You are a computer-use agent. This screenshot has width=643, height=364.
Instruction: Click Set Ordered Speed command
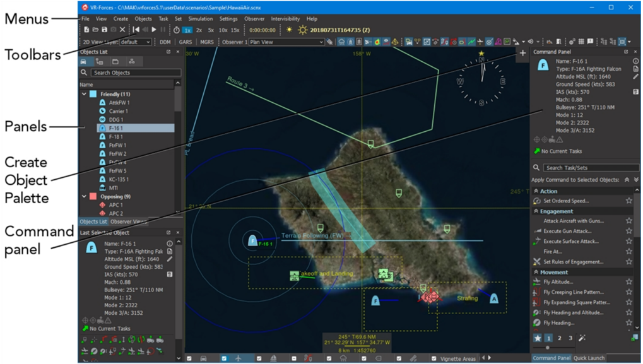(x=566, y=201)
